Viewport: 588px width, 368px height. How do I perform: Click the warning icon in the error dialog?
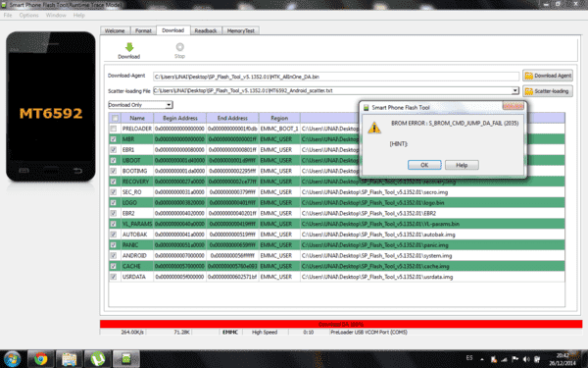(x=374, y=128)
